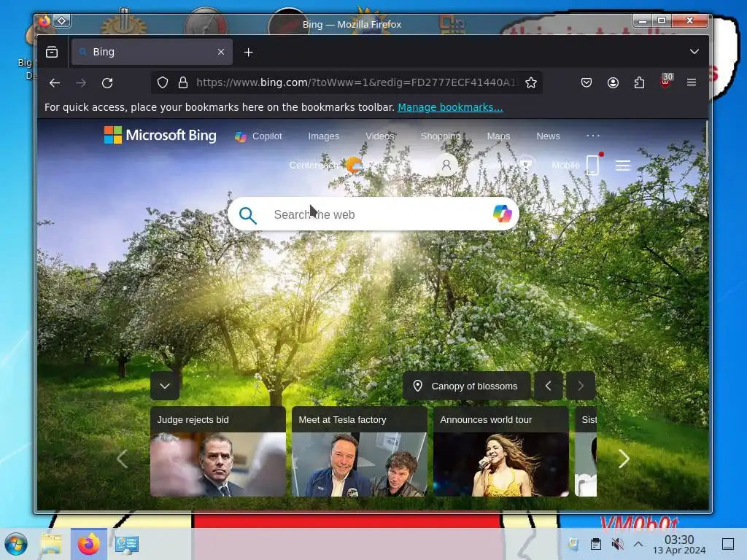
Task: Open Bing Videos
Action: click(x=379, y=136)
